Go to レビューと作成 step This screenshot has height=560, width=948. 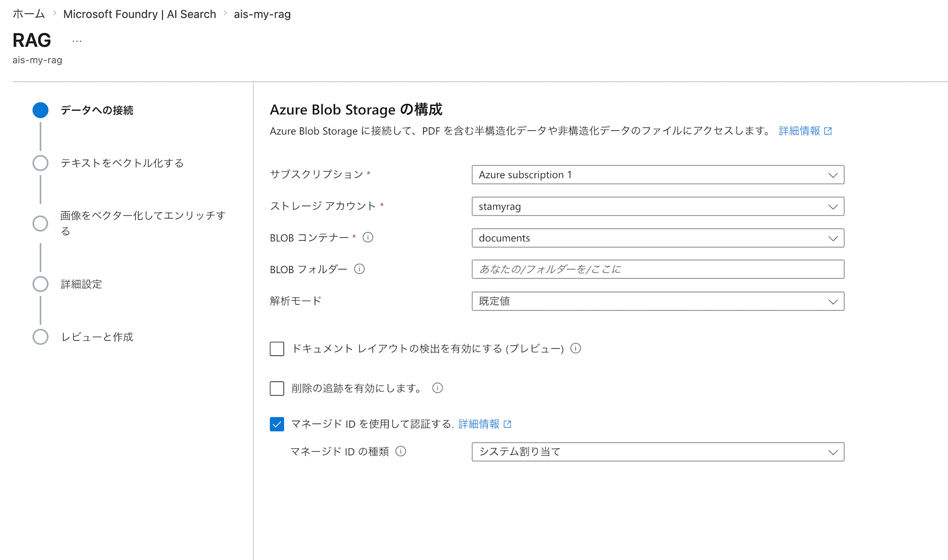[97, 337]
